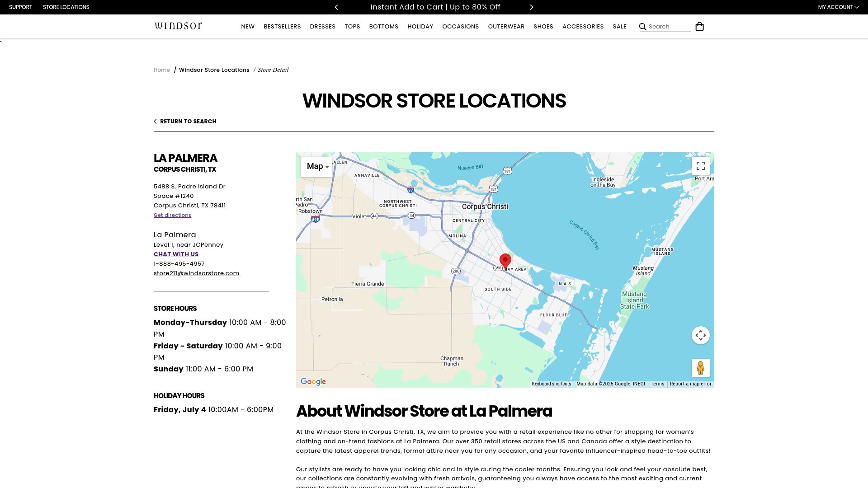Expand the Map type selector
The height and width of the screenshot is (488, 868).
coord(316,166)
